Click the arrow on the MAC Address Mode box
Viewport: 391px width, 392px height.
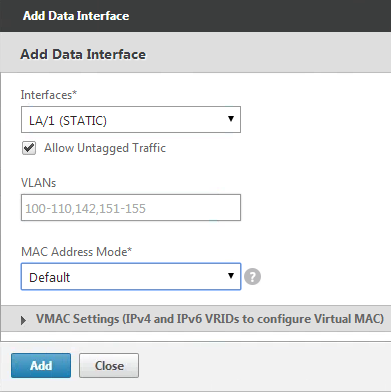[x=231, y=276]
